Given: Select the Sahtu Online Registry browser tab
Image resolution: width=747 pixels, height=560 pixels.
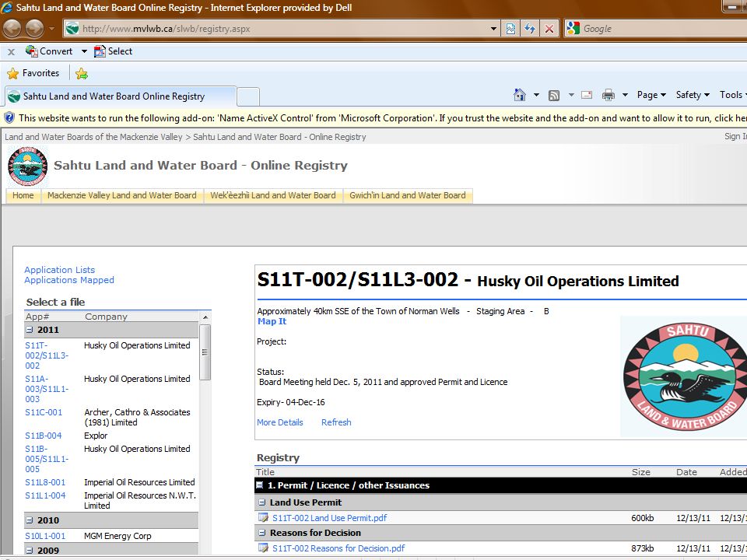Looking at the screenshot, I should click(121, 96).
